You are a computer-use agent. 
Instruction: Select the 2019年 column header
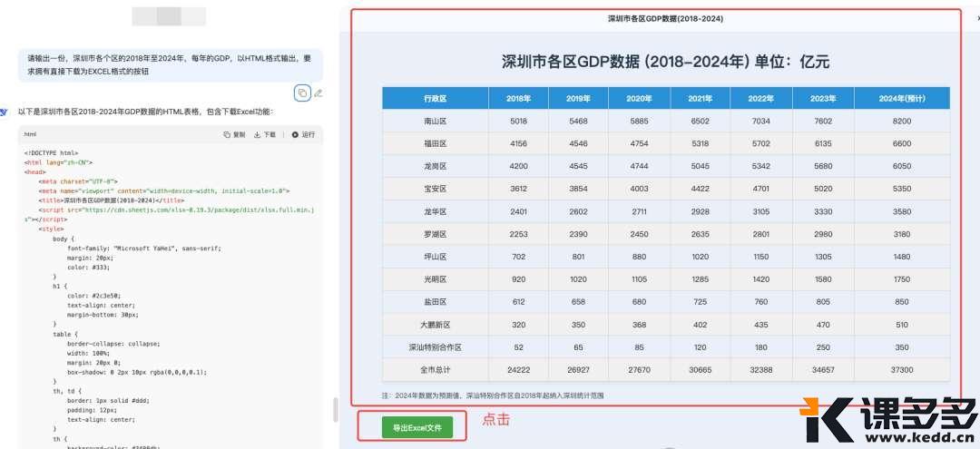578,99
